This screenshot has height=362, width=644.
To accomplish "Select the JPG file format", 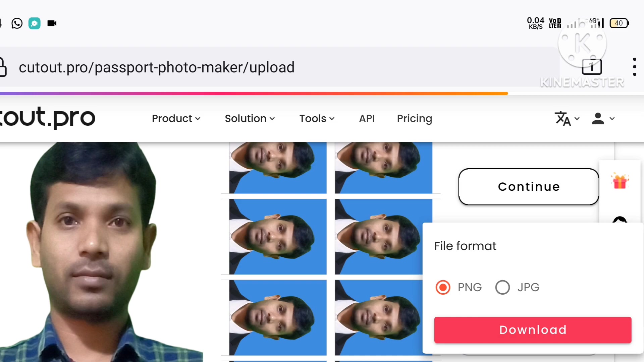I will click(x=502, y=287).
